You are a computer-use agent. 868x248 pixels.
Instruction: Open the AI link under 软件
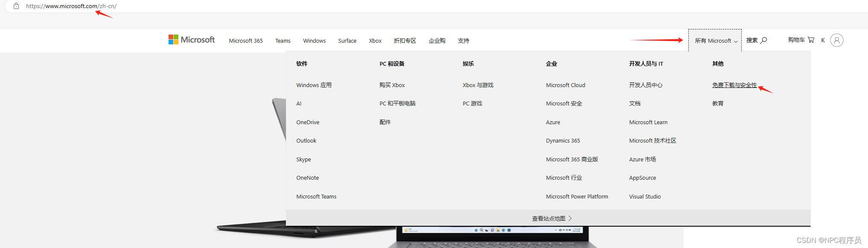pyautogui.click(x=299, y=103)
